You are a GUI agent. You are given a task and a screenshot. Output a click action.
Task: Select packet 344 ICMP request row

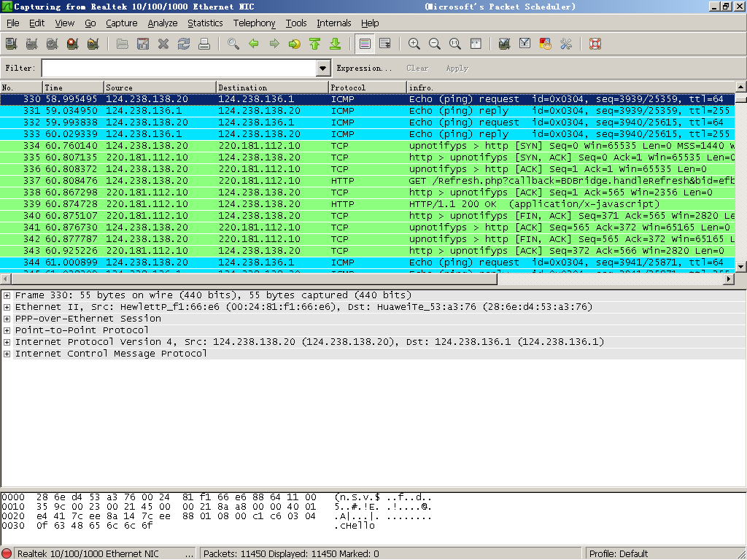point(368,262)
